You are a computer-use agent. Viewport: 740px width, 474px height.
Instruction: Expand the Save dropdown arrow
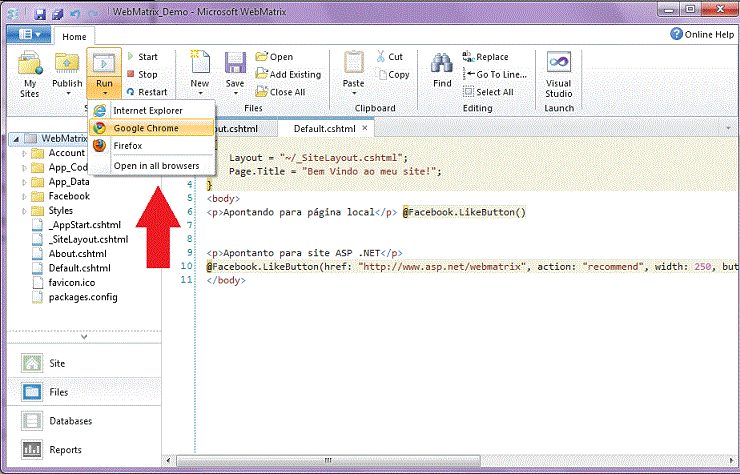click(x=235, y=93)
